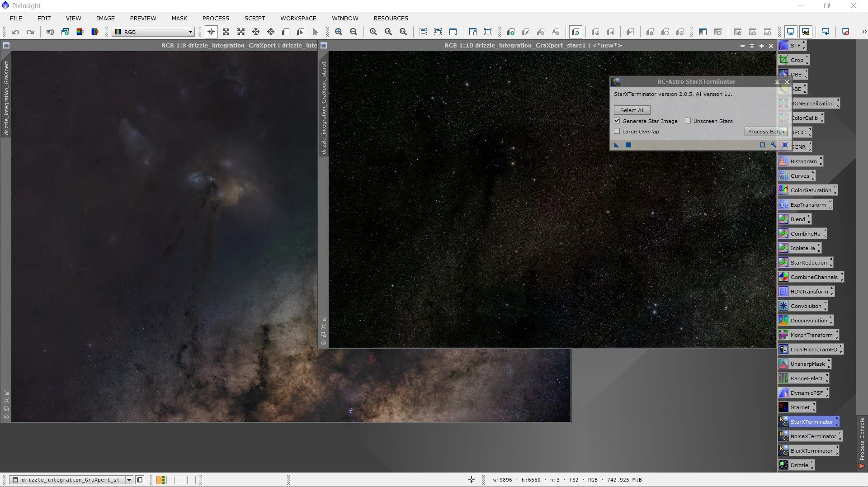This screenshot has height=487, width=868.
Task: Open the Curves process icon
Action: point(797,176)
